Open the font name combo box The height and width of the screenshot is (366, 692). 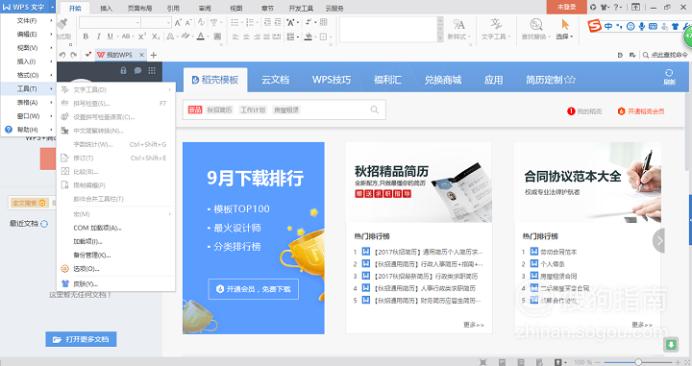pyautogui.click(x=109, y=23)
